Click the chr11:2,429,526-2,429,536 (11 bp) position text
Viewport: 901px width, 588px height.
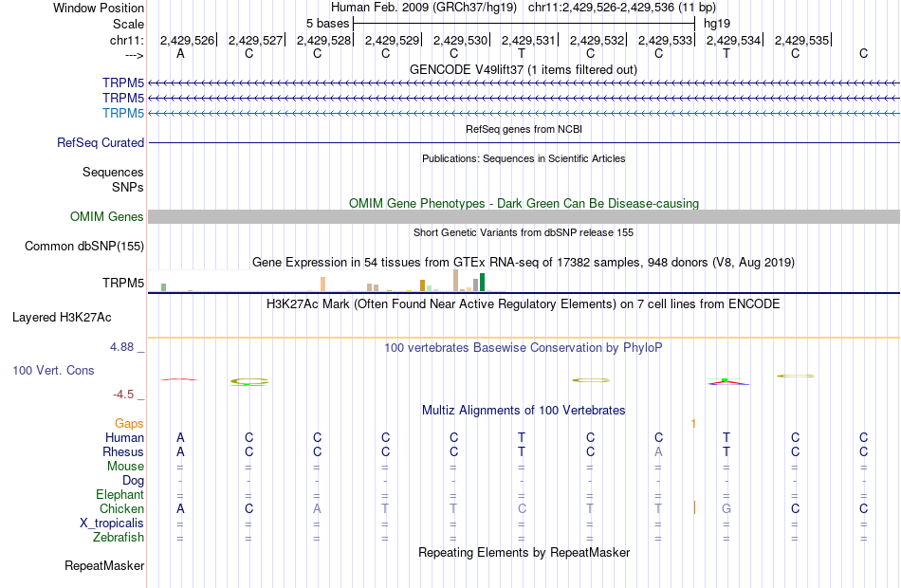point(622,8)
